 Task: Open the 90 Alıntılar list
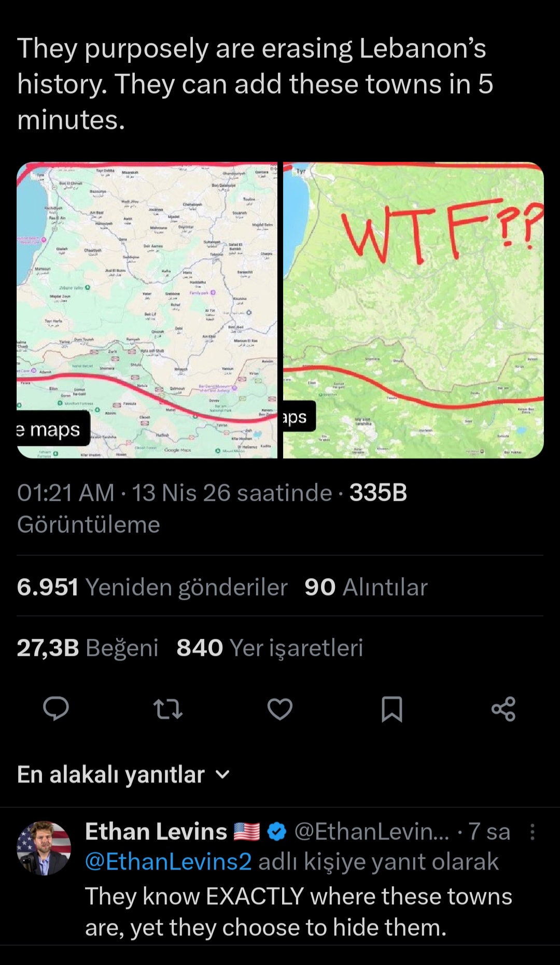(366, 587)
